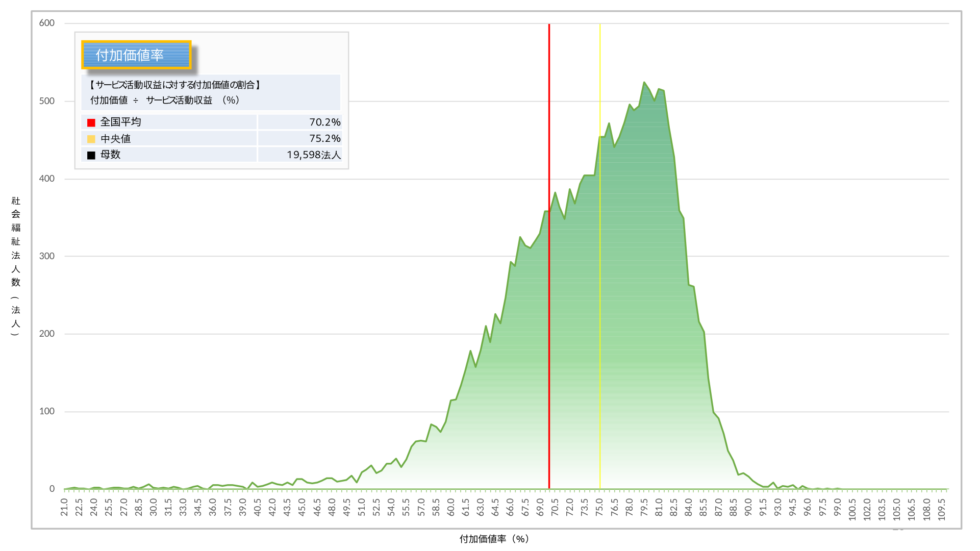Click the 21.0 x-axis tick label
Viewport: 980px width, 551px height.
[x=64, y=508]
